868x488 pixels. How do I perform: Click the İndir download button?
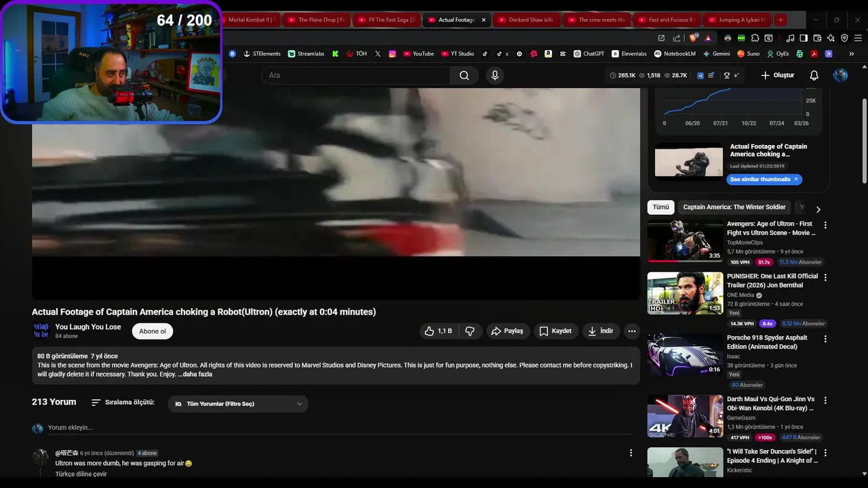tap(600, 331)
